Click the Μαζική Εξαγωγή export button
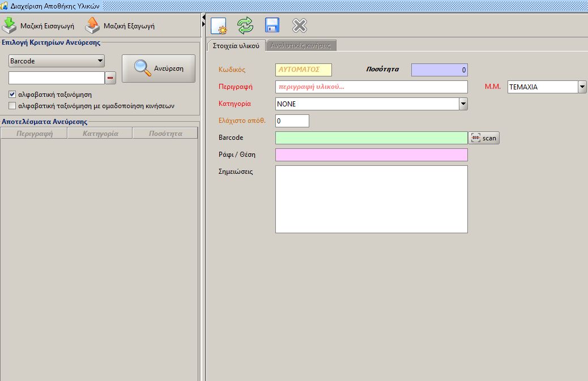 (x=120, y=26)
